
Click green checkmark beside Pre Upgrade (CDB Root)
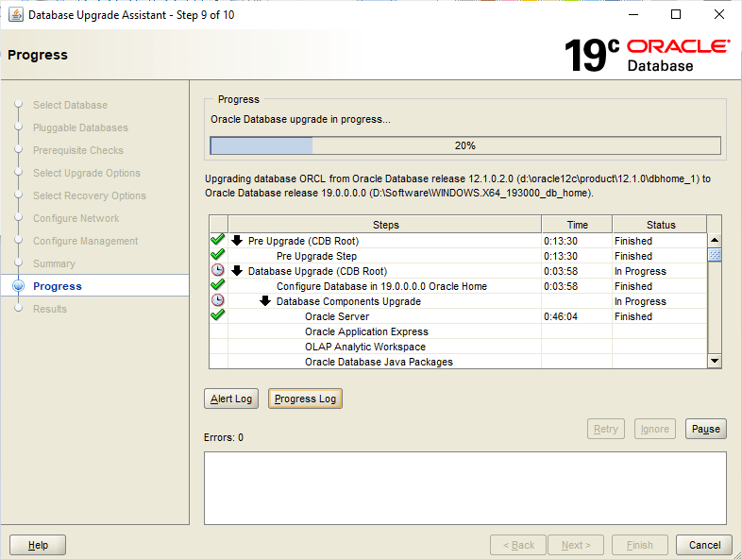(218, 240)
